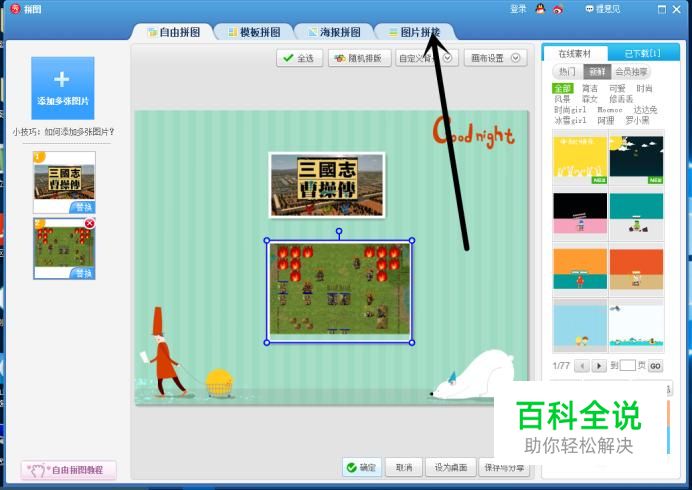Click the Weibo login icon

(558, 9)
